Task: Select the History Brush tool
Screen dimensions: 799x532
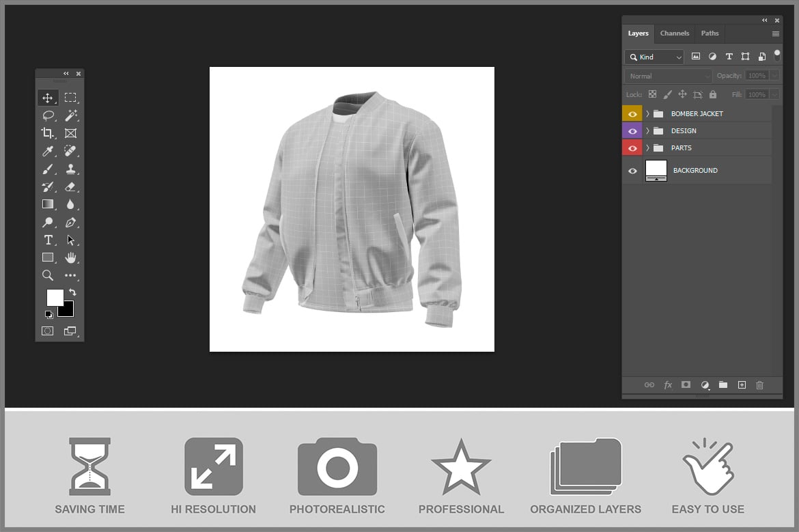Action: point(48,186)
